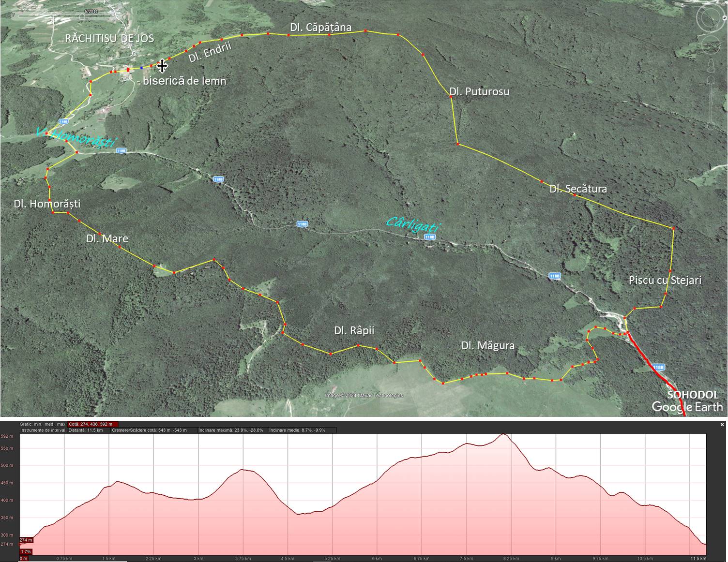This screenshot has width=728, height=562.
Task: Click the Distanță 11.5 km field
Action: [86, 430]
